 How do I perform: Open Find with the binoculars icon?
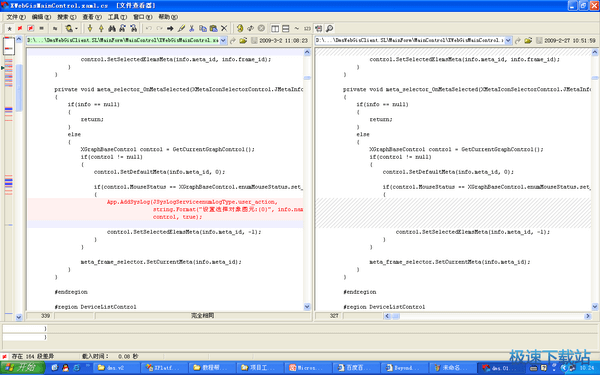coord(112,28)
